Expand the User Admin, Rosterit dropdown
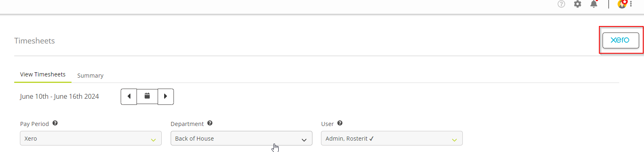The image size is (644, 152). (392, 138)
